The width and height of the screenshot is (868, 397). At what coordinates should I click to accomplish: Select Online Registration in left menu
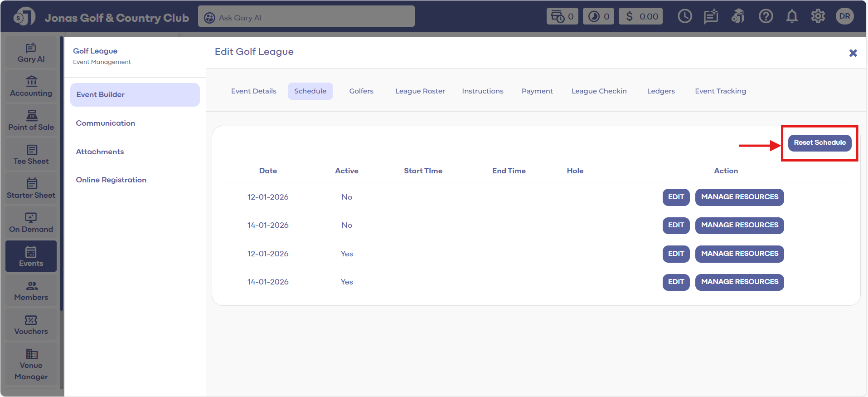tap(111, 180)
